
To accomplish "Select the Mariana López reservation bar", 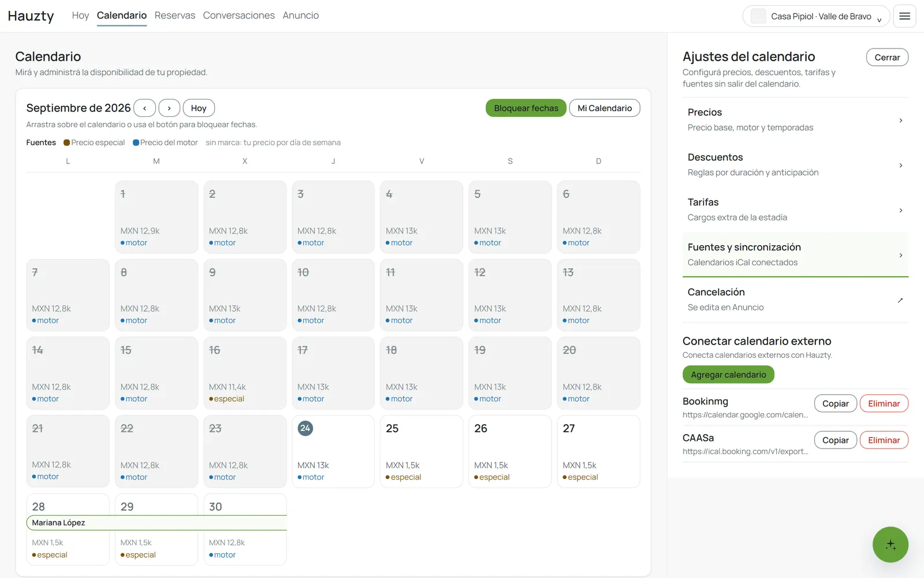I will 157,523.
